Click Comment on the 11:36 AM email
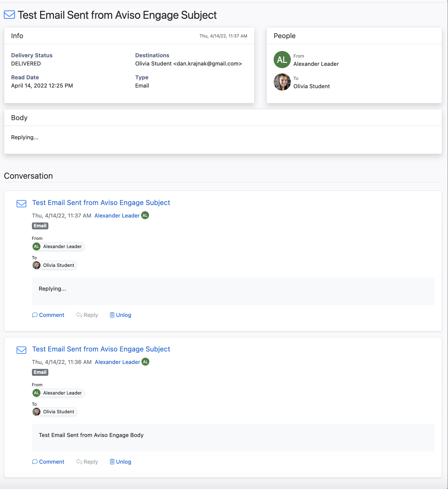The height and width of the screenshot is (489, 448). click(51, 462)
